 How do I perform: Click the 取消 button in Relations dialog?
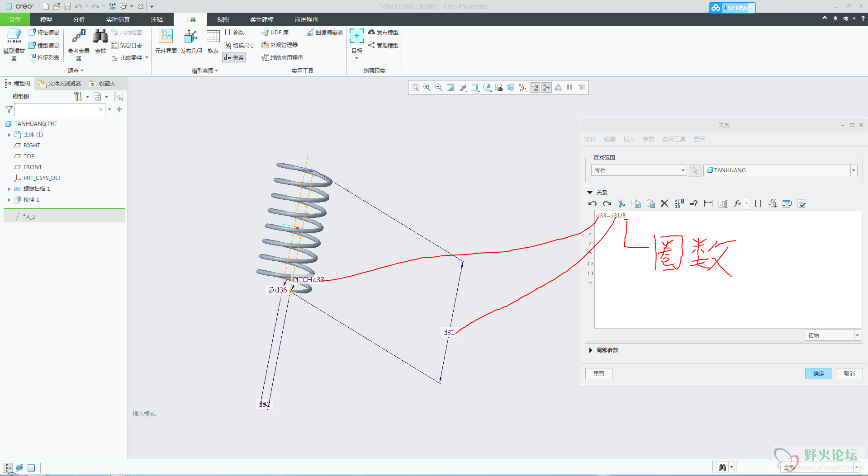click(x=849, y=373)
